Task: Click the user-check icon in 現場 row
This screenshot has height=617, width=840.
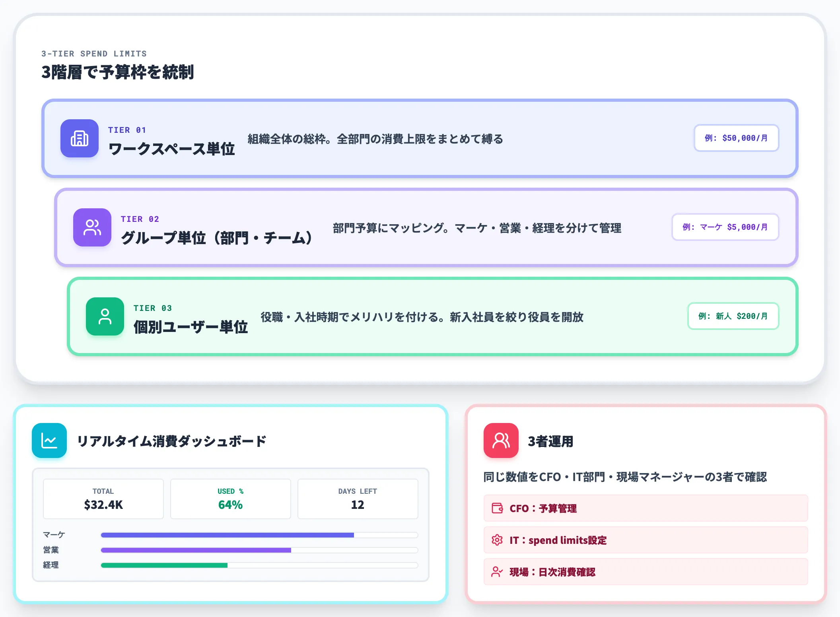Action: (x=497, y=572)
